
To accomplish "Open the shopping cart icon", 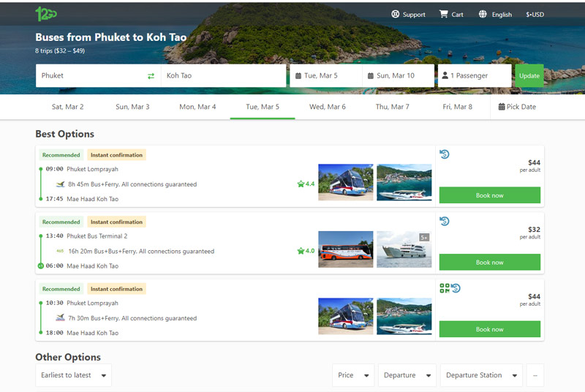I will pos(443,14).
